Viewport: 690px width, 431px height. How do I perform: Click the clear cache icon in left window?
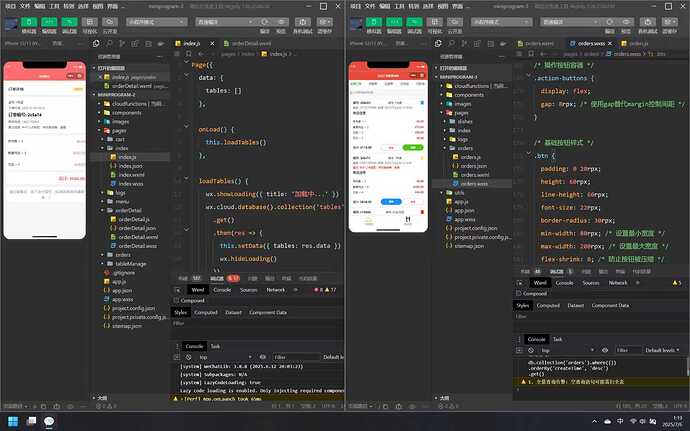point(325,22)
